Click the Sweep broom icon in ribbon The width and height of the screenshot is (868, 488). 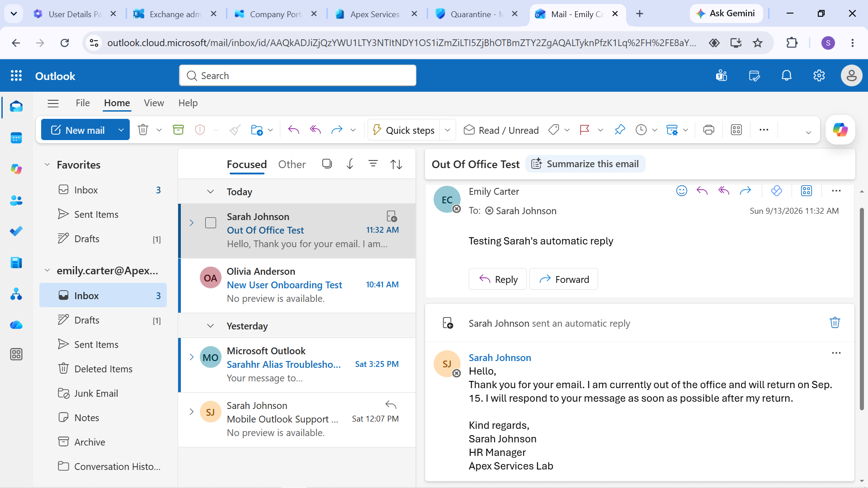[x=235, y=130]
